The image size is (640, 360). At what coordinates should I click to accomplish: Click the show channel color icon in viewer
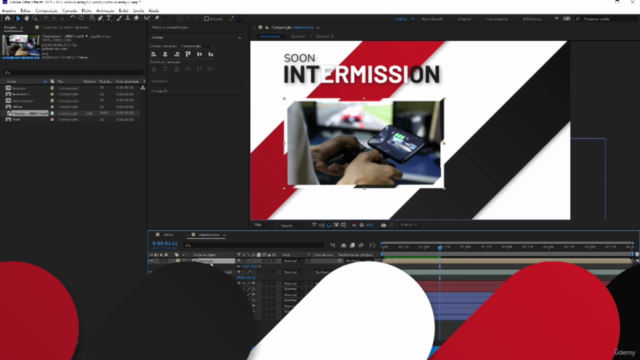(x=354, y=225)
